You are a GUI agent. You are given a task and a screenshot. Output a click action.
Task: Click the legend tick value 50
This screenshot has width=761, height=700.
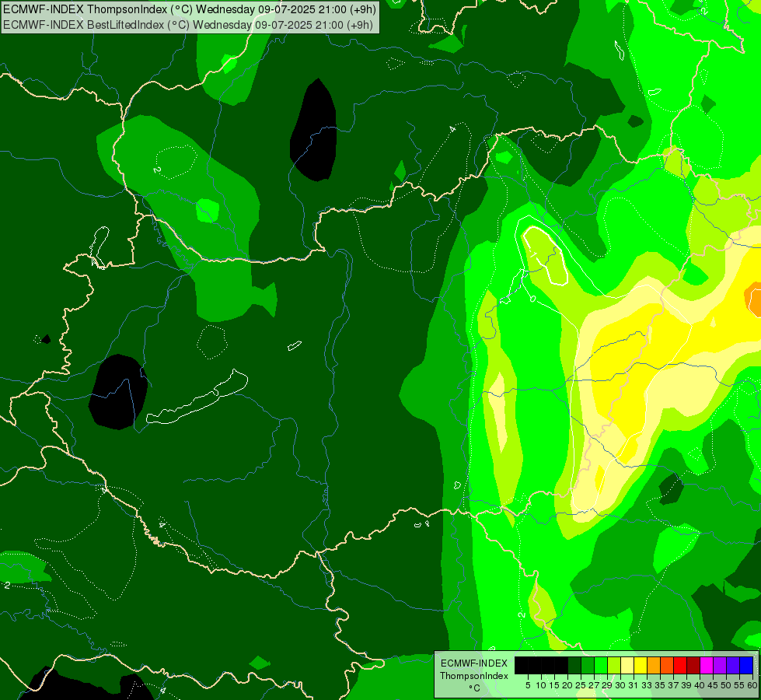point(727,685)
